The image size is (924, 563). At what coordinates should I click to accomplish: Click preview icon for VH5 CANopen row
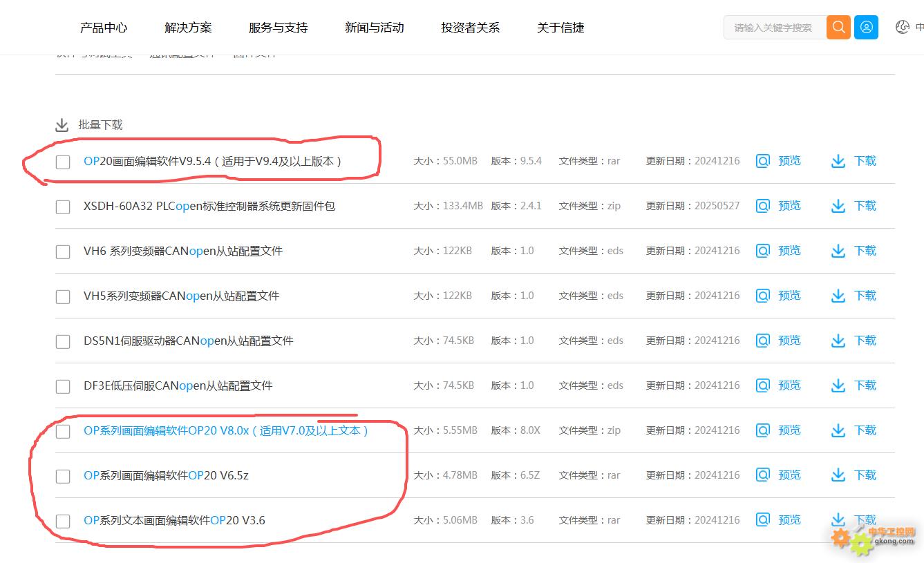pyautogui.click(x=763, y=296)
